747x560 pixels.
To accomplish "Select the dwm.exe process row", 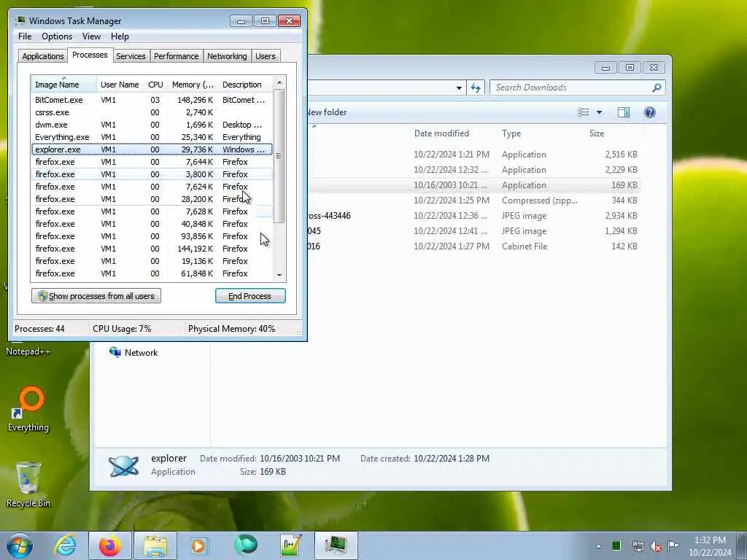I will tap(152, 125).
